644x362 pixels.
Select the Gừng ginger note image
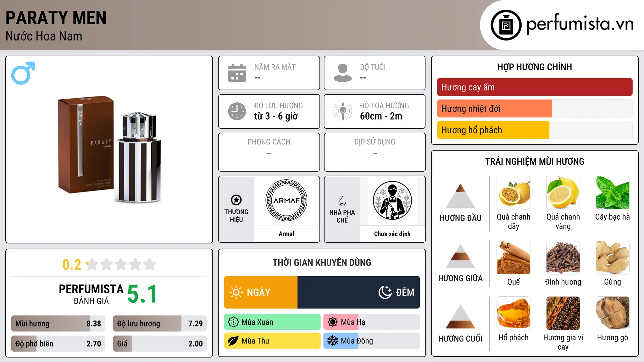[613, 258]
